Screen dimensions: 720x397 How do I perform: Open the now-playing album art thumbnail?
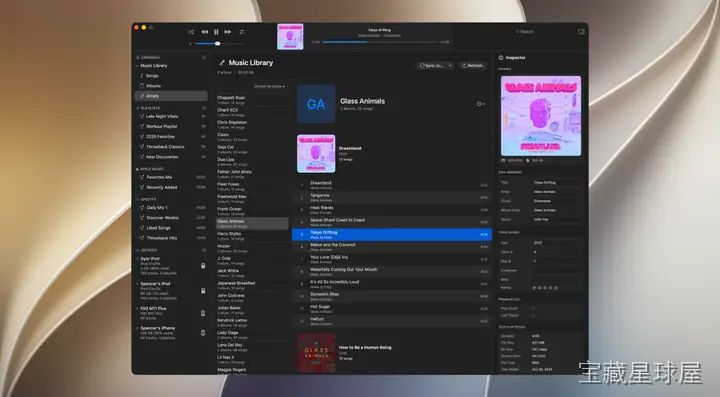pos(290,36)
